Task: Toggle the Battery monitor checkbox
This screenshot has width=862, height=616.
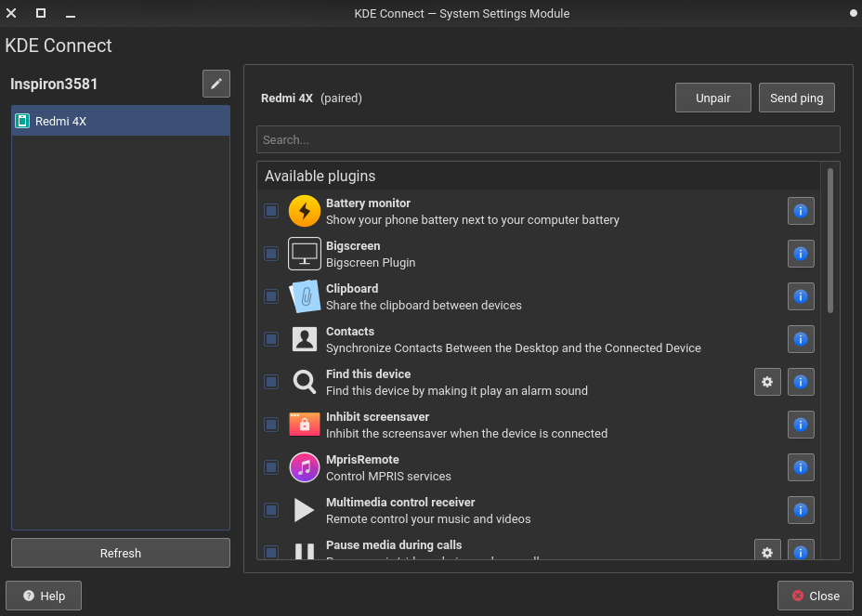Action: (271, 211)
